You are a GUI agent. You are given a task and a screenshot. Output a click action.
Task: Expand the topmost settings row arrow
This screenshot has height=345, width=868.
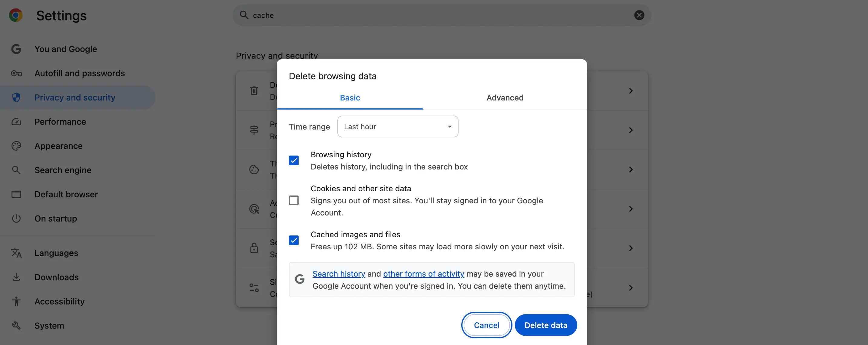(631, 90)
